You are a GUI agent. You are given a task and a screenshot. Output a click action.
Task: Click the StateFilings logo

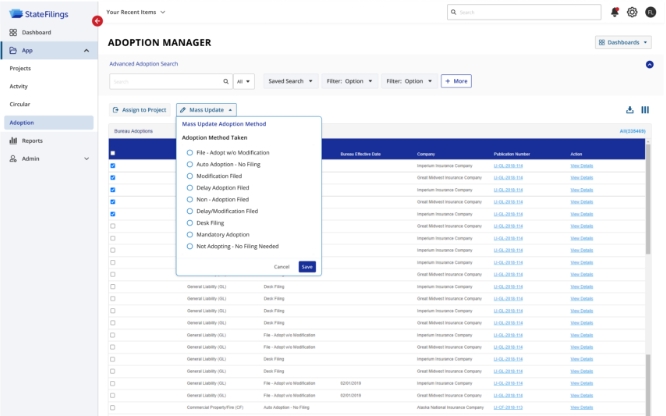[x=39, y=14]
